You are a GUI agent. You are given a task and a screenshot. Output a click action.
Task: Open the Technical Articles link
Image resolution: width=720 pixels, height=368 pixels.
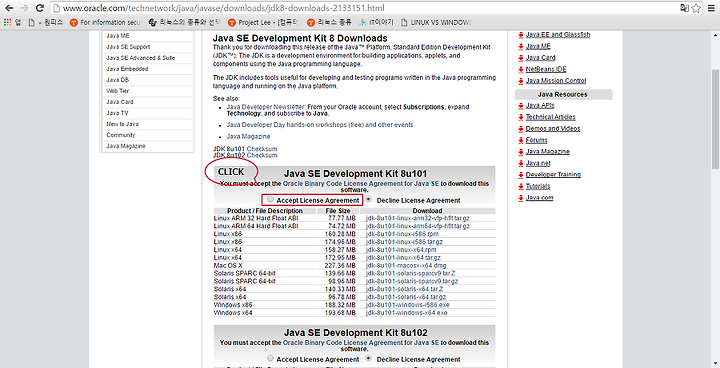coord(550,117)
